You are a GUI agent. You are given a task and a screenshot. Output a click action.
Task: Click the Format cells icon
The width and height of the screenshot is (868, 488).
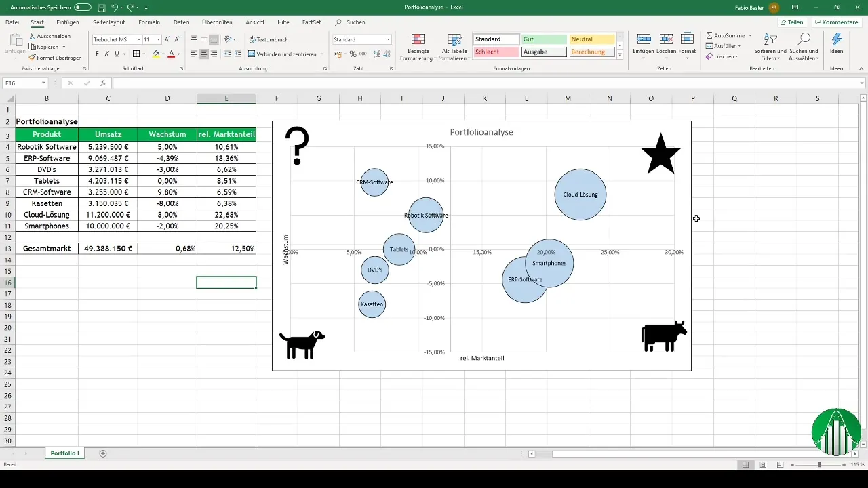(687, 39)
